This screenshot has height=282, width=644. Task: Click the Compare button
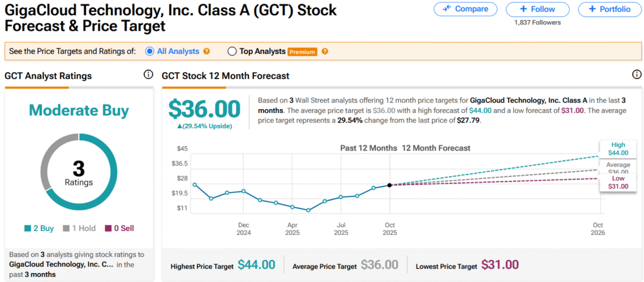[x=465, y=9]
